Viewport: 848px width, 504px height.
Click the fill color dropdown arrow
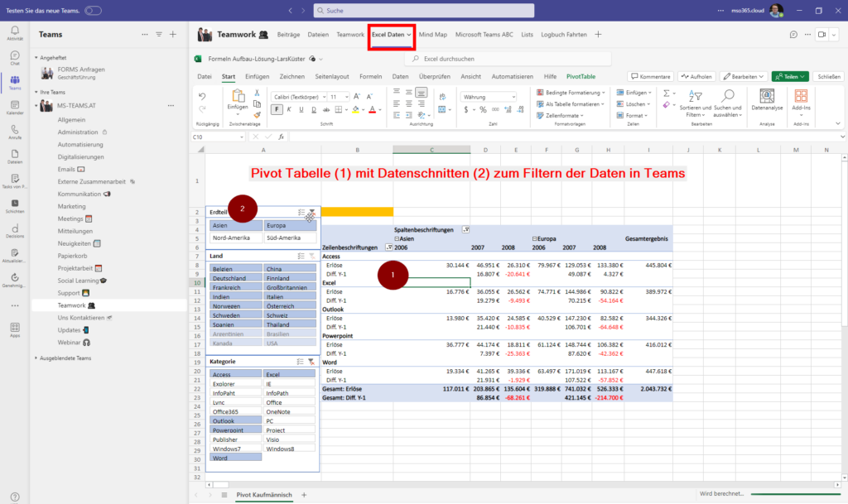tap(363, 110)
